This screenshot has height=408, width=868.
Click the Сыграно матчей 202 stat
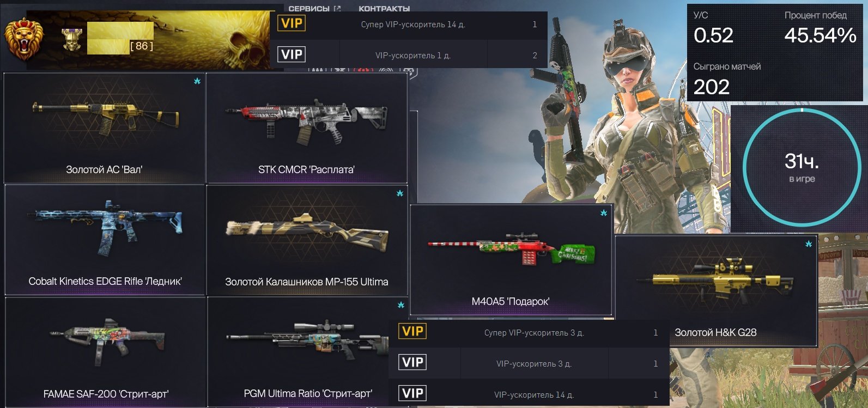(x=727, y=79)
